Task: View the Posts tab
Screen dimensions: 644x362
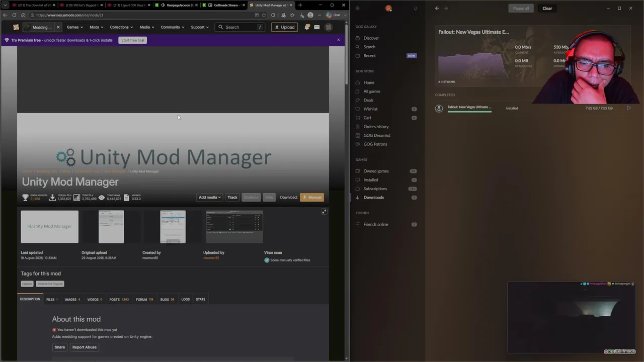Action: pyautogui.click(x=119, y=300)
